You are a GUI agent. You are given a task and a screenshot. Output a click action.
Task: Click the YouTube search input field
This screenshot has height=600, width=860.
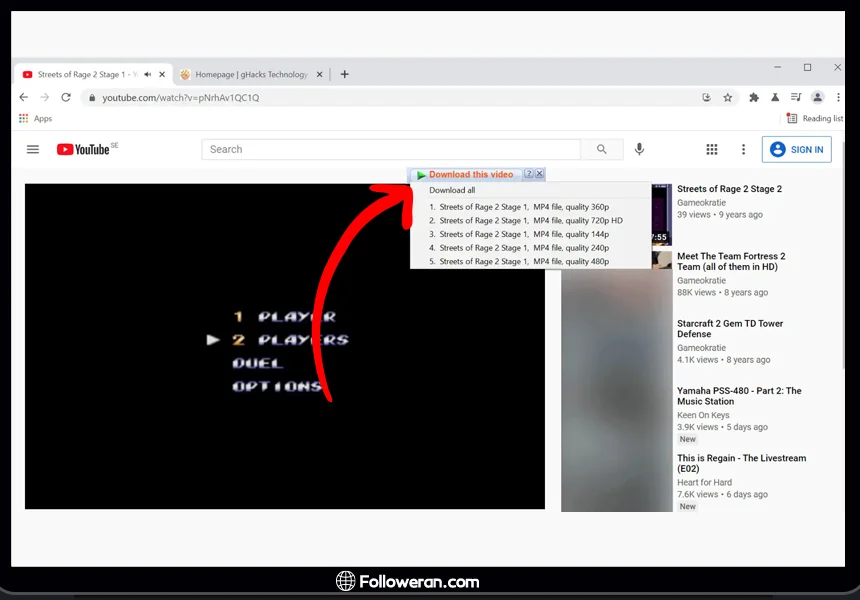click(390, 149)
